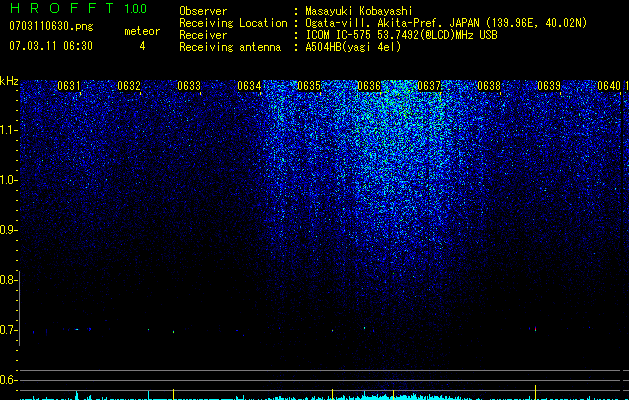Click the kHz axis unit label
The height and width of the screenshot is (400, 629).
(x=9, y=81)
